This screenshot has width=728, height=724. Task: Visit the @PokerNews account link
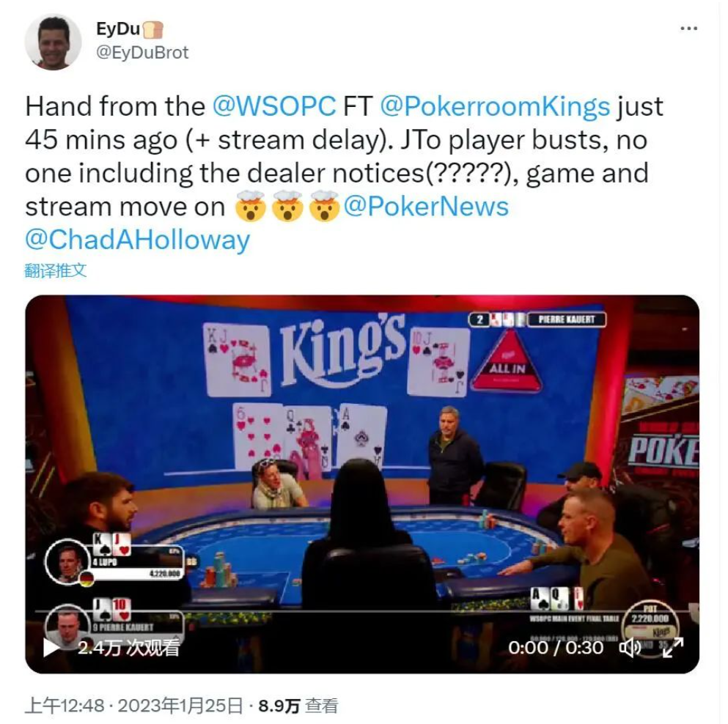click(x=426, y=206)
